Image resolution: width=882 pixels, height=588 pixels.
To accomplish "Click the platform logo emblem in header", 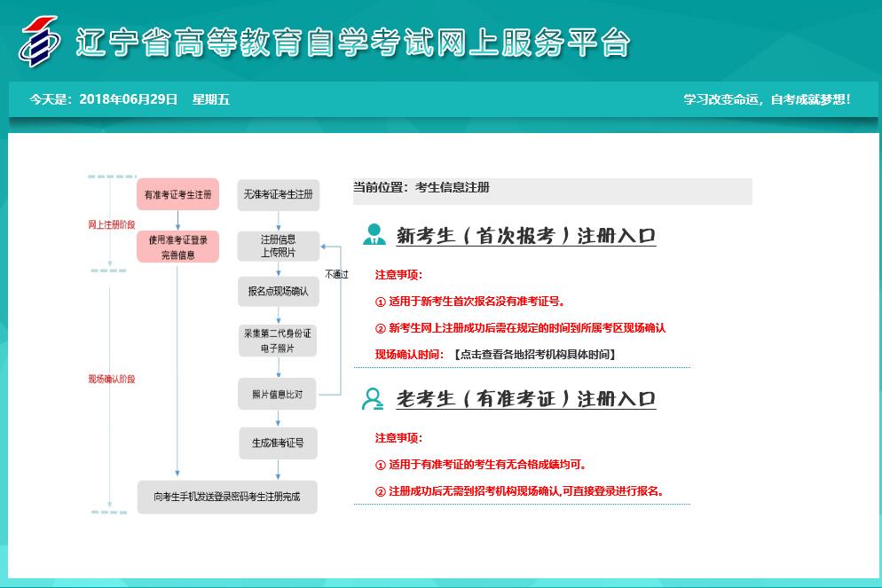I will click(x=39, y=41).
